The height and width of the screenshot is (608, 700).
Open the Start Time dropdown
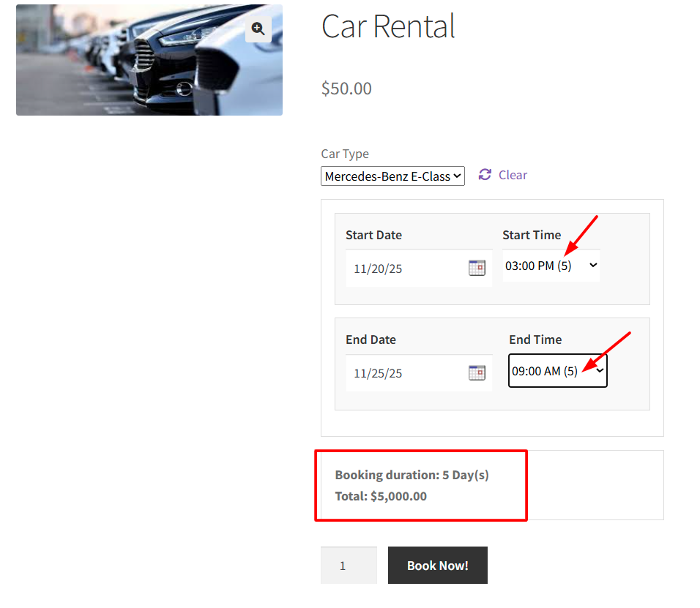pos(551,266)
